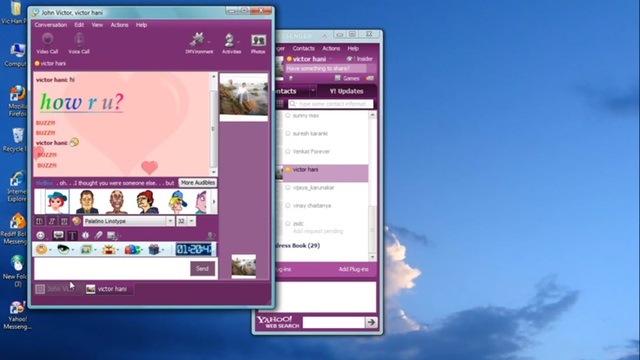This screenshot has height=360, width=640.
Task: Open the gift box plugin dropdown arrow
Action: tap(162, 250)
